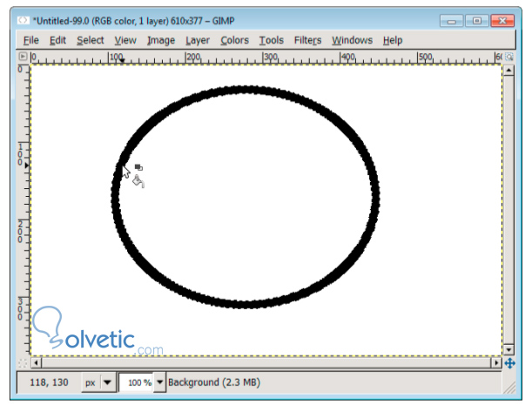Open the Select menu

click(x=91, y=40)
